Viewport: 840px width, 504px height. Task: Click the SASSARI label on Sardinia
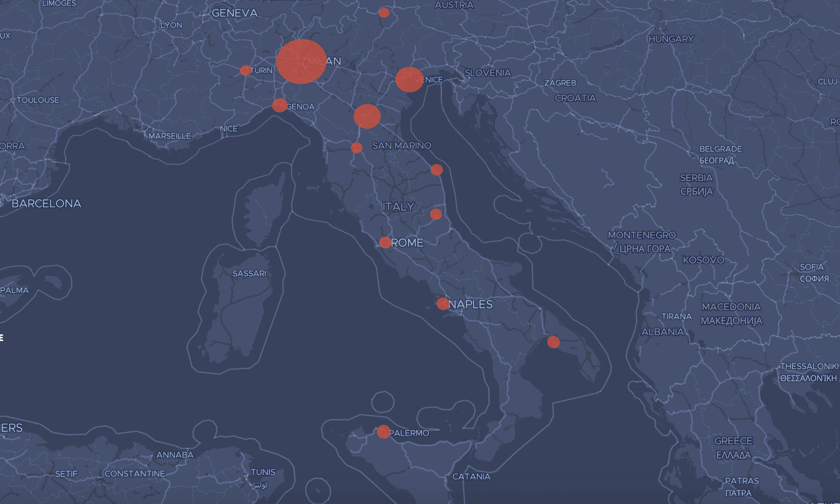pos(249,274)
